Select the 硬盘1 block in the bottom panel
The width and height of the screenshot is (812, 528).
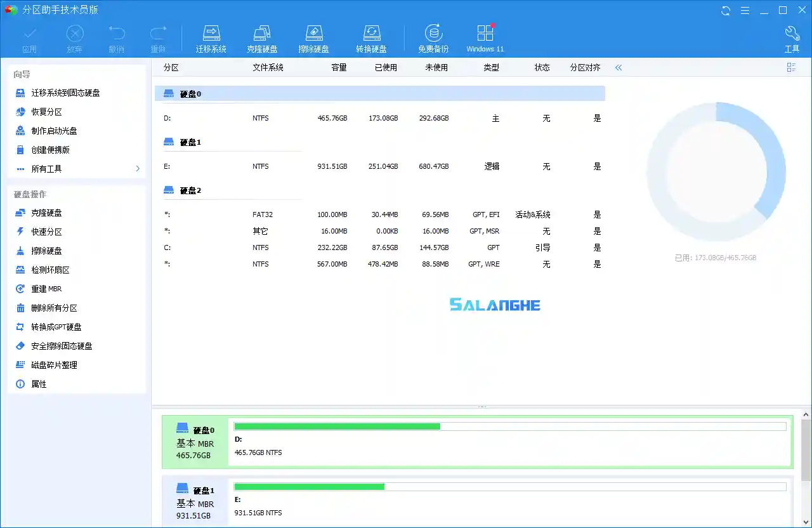pyautogui.click(x=195, y=501)
